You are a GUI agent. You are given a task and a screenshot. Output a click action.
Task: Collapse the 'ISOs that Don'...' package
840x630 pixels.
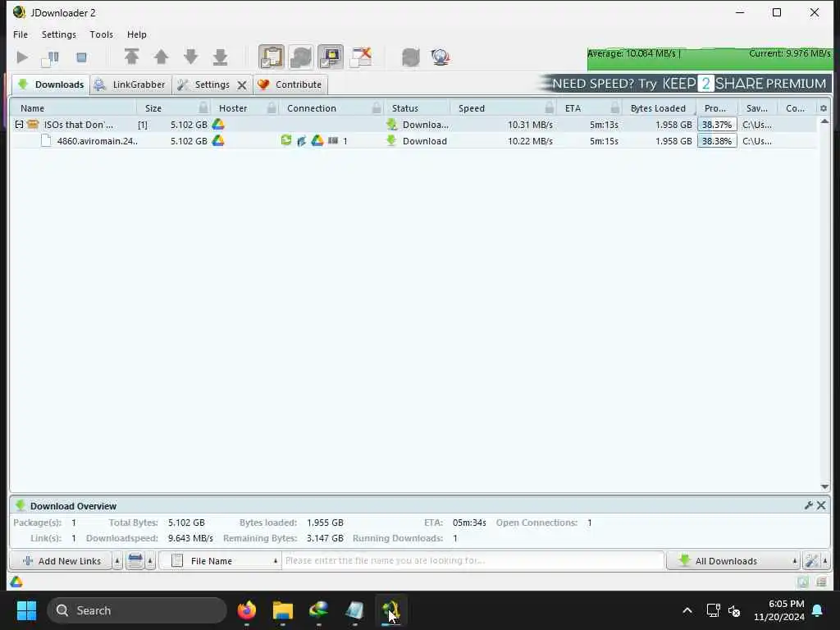pos(20,125)
